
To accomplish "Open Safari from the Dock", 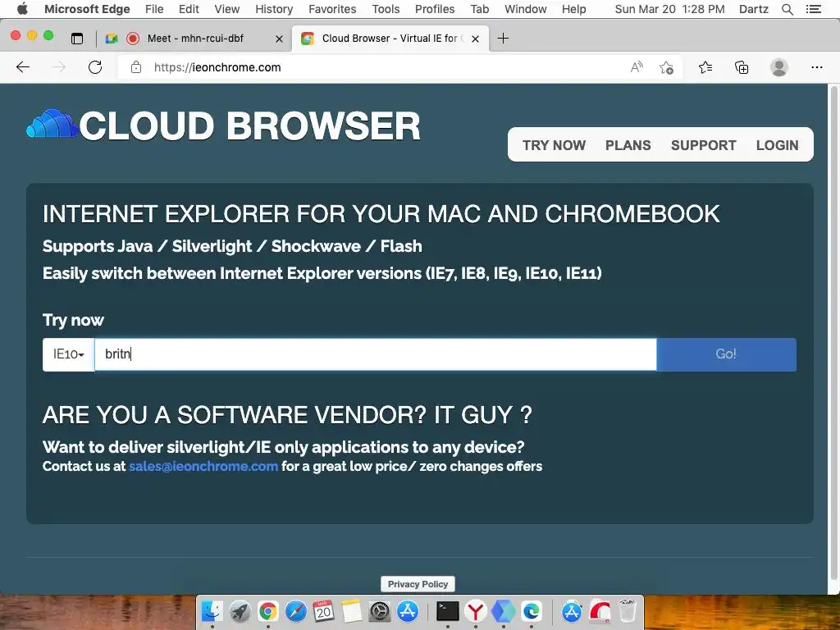I will pos(295,611).
